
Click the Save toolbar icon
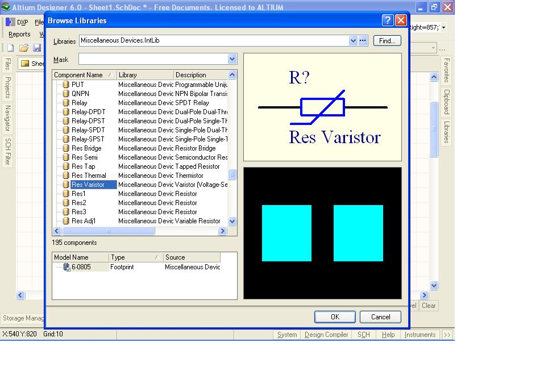coord(37,48)
